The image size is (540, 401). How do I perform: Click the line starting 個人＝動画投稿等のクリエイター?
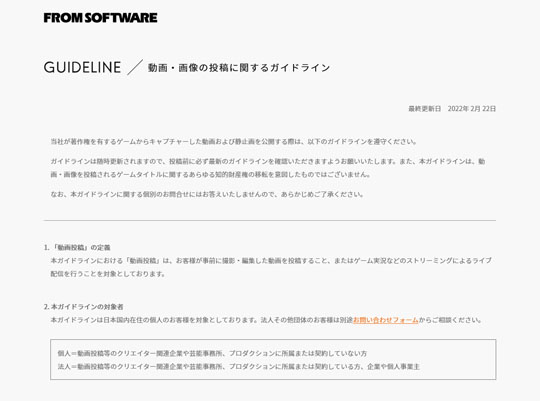[x=212, y=353]
